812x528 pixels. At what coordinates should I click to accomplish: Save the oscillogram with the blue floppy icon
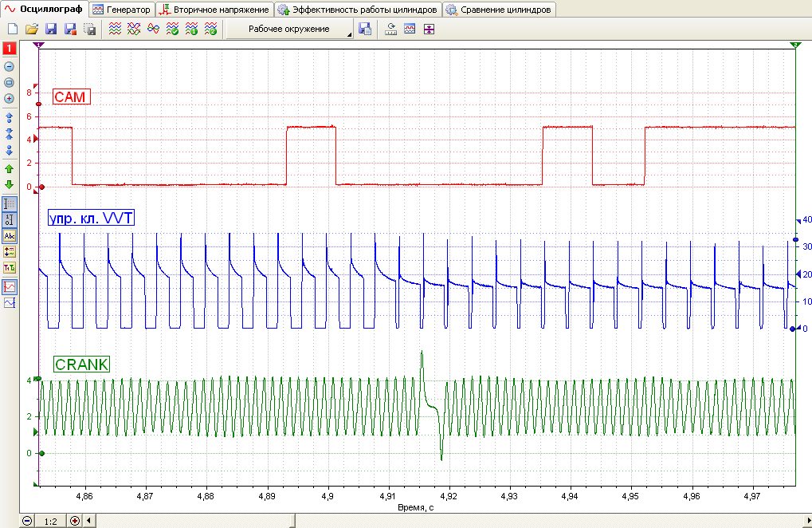[51, 29]
